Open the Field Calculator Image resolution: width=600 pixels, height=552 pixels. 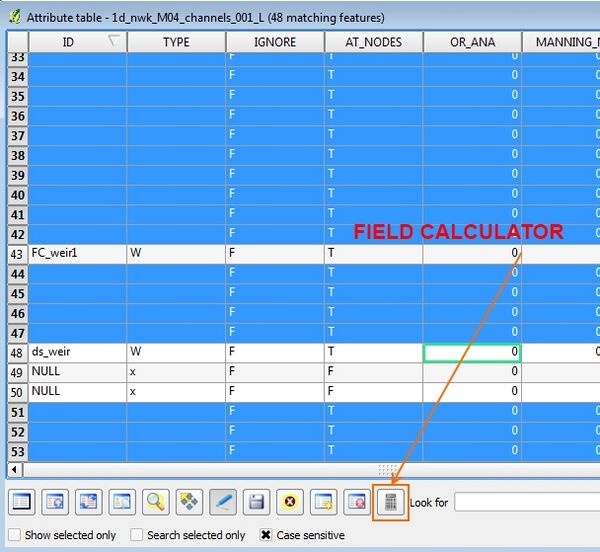click(390, 502)
